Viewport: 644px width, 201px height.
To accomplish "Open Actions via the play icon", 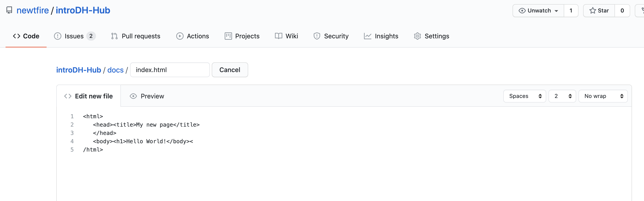I will pyautogui.click(x=180, y=36).
